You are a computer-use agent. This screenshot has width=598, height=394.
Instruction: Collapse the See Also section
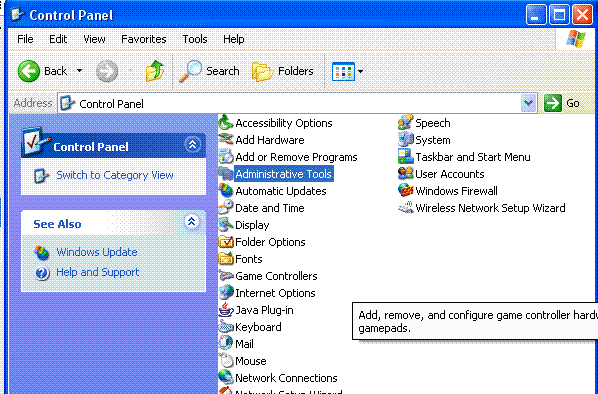[192, 221]
